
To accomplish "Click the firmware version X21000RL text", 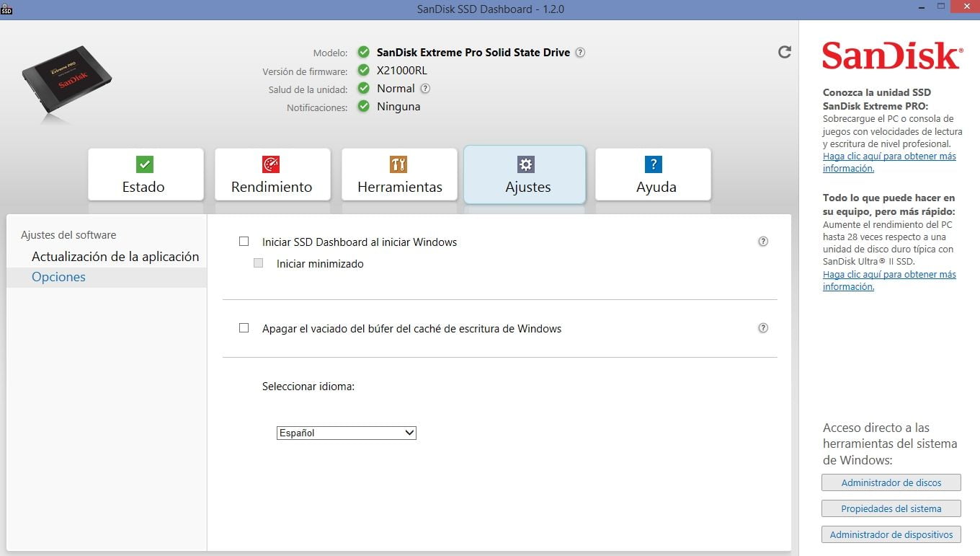I will pyautogui.click(x=402, y=71).
